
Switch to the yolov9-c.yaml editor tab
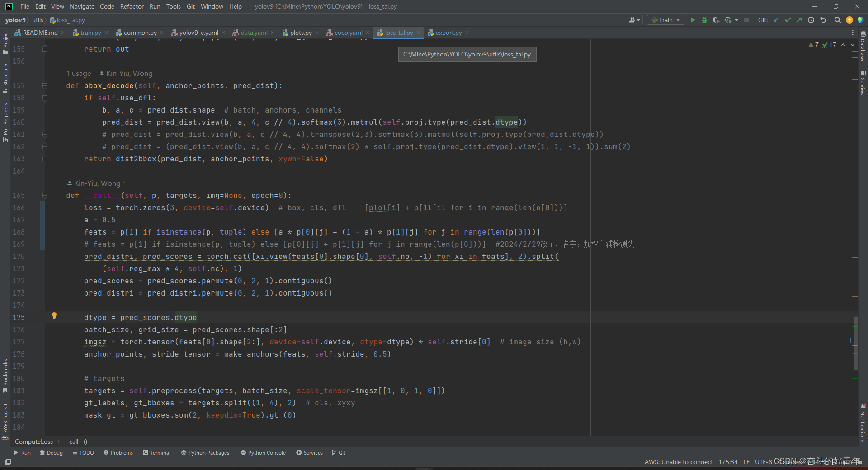(x=198, y=33)
